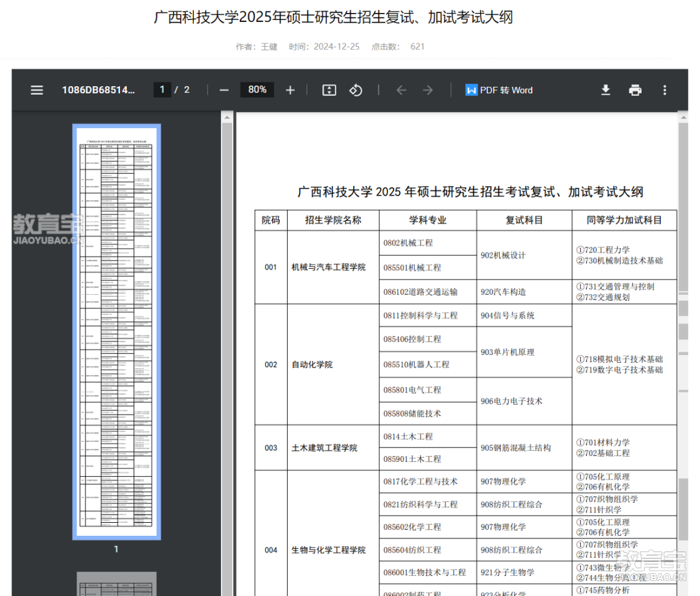This screenshot has height=596, width=700.
Task: Click the 招生学院名称 column header
Action: [x=333, y=220]
